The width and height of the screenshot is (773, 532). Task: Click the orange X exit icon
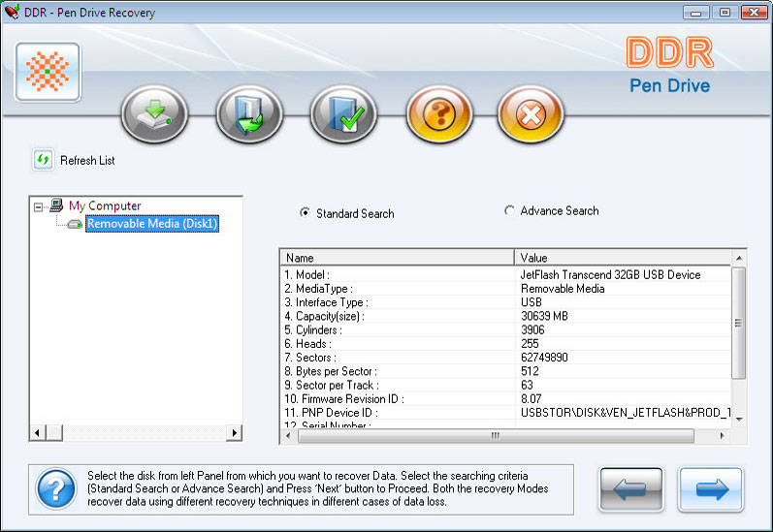(531, 114)
